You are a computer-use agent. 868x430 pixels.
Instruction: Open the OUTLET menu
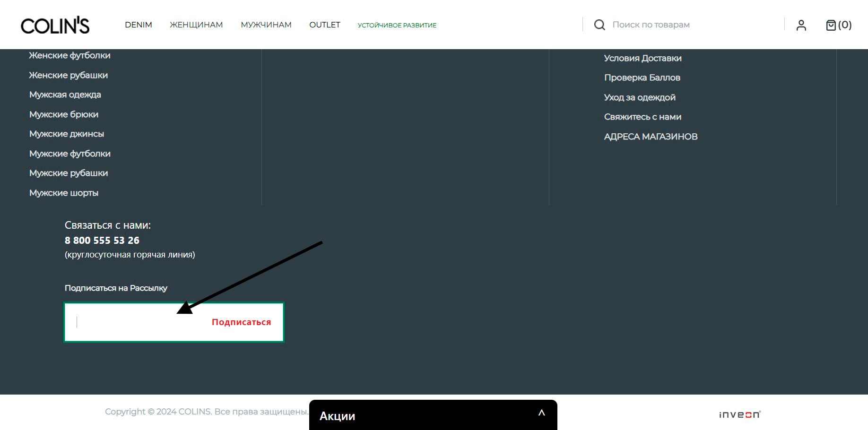pos(325,25)
